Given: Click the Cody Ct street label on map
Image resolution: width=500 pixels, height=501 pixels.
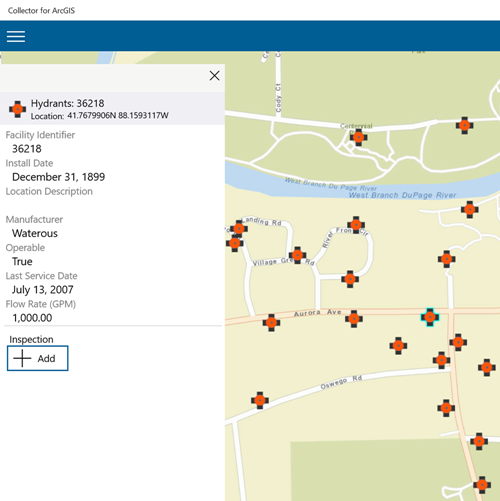Looking at the screenshot, I should point(278,97).
